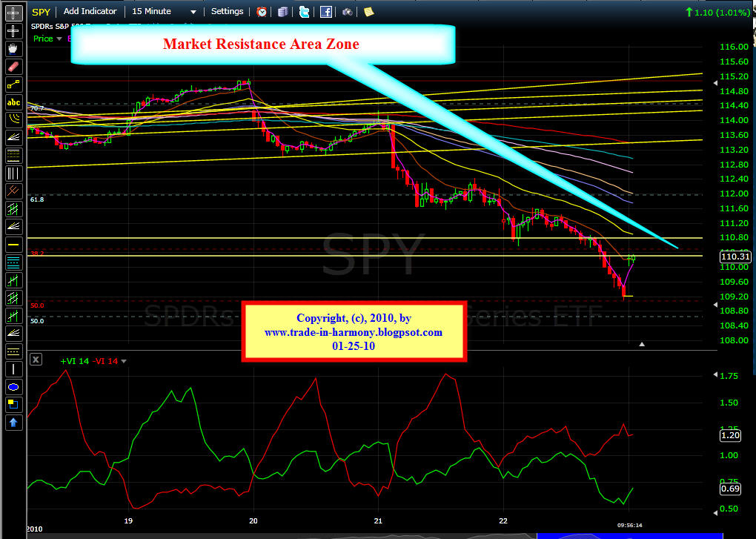Screen dimensions: 756x539
Task: Select the red eraser tool
Action: 13,66
